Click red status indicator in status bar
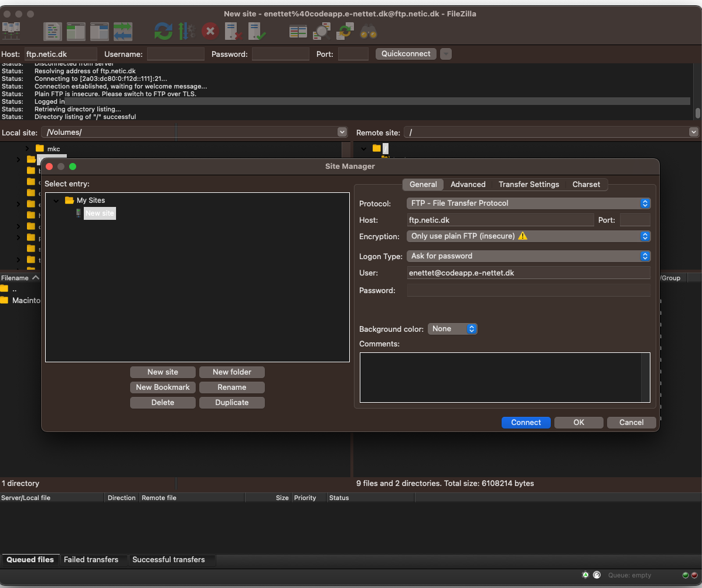702x588 pixels. point(694,575)
